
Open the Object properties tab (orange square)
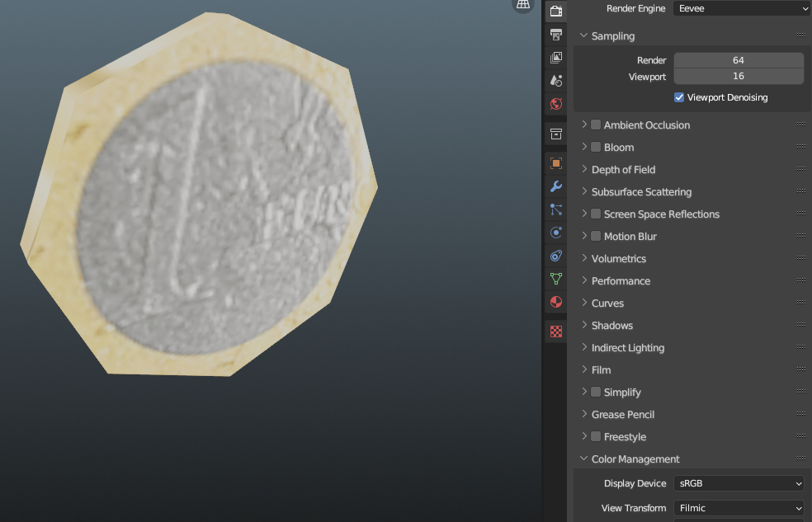click(556, 163)
